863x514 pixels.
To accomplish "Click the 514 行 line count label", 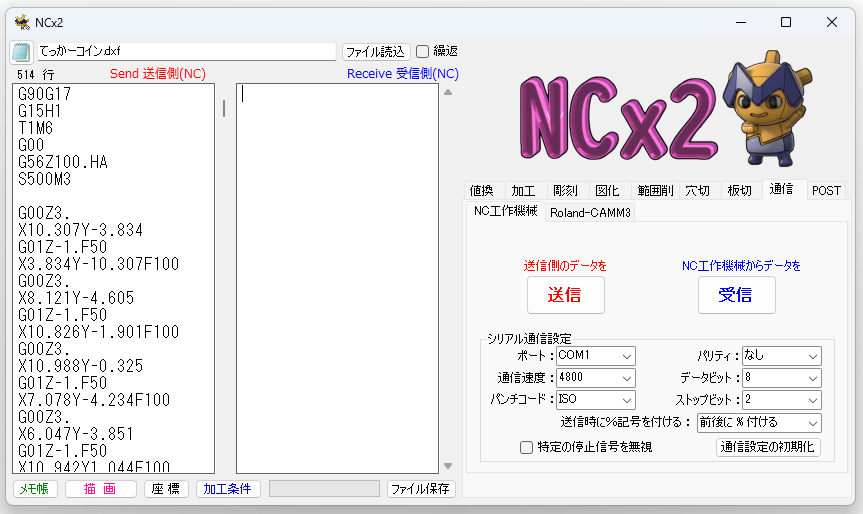I will 35,74.
